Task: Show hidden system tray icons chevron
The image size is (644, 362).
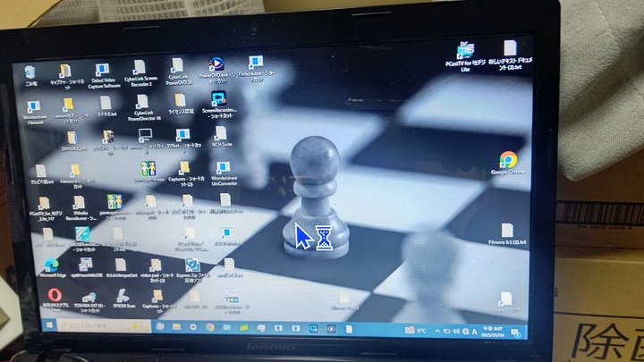Action: (x=437, y=331)
